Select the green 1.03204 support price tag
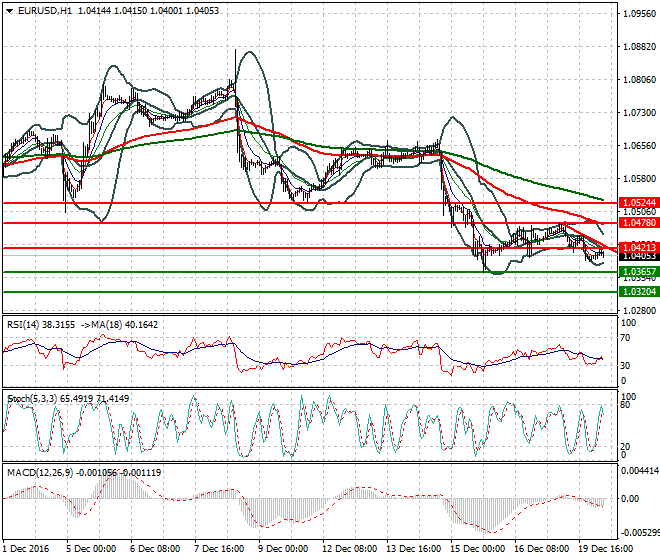Viewport: 660px width, 560px height. coord(637,292)
